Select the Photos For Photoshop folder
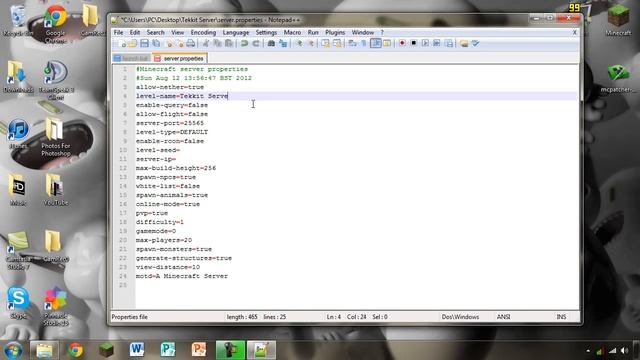Image resolution: width=640 pixels, height=360 pixels. 56,137
